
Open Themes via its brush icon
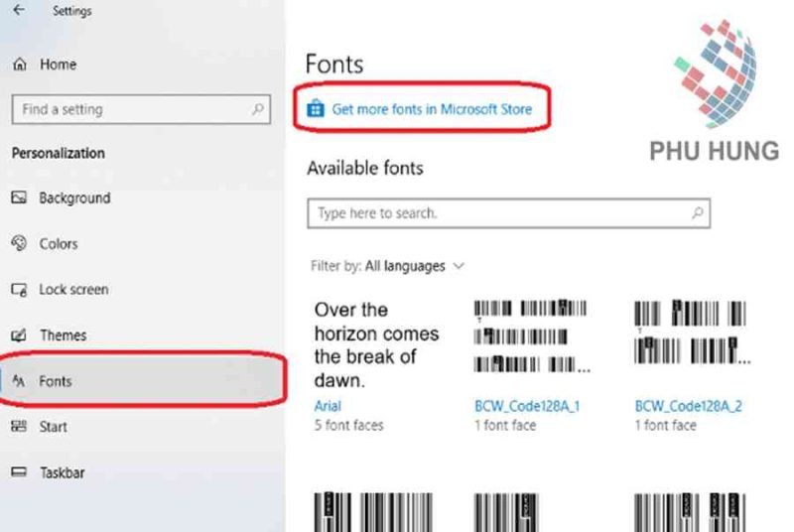pyautogui.click(x=19, y=335)
